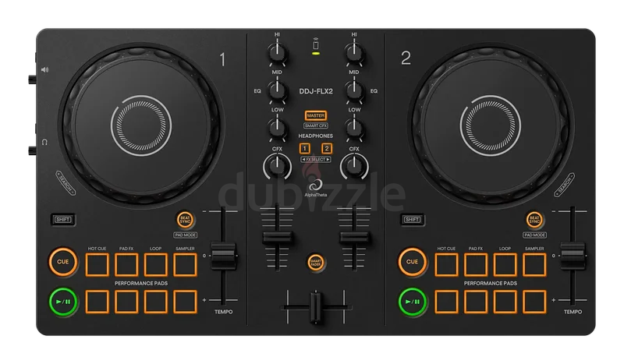Tap deck 1 lower-row pad below SAMPLER column
Viewport: 624px width, 364px height.
[185, 302]
